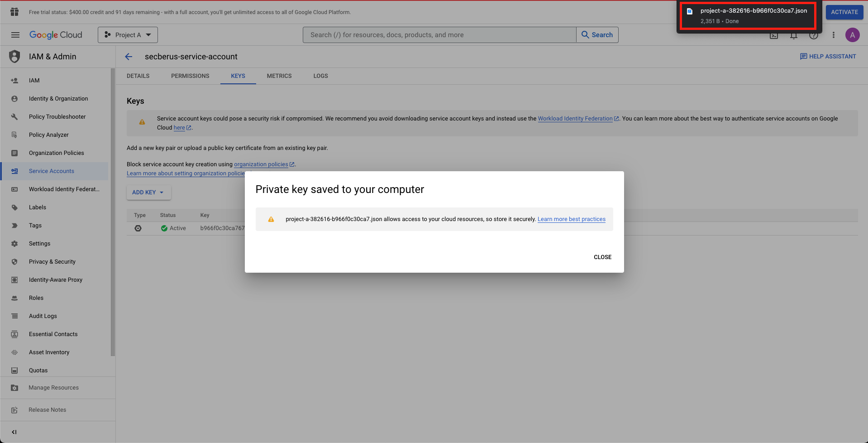This screenshot has height=443, width=868.
Task: Open the Project A selector dropdown
Action: click(128, 35)
